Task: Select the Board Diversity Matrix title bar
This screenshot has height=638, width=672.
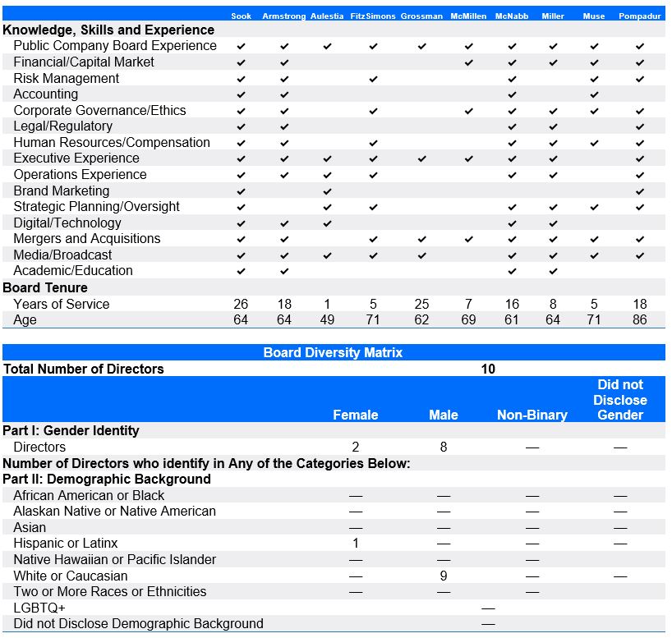Action: pyautogui.click(x=333, y=352)
